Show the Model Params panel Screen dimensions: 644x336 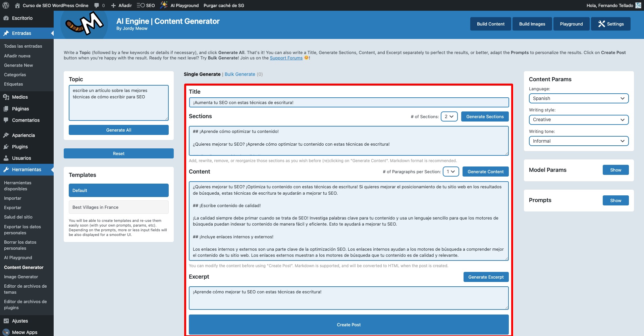(x=615, y=170)
